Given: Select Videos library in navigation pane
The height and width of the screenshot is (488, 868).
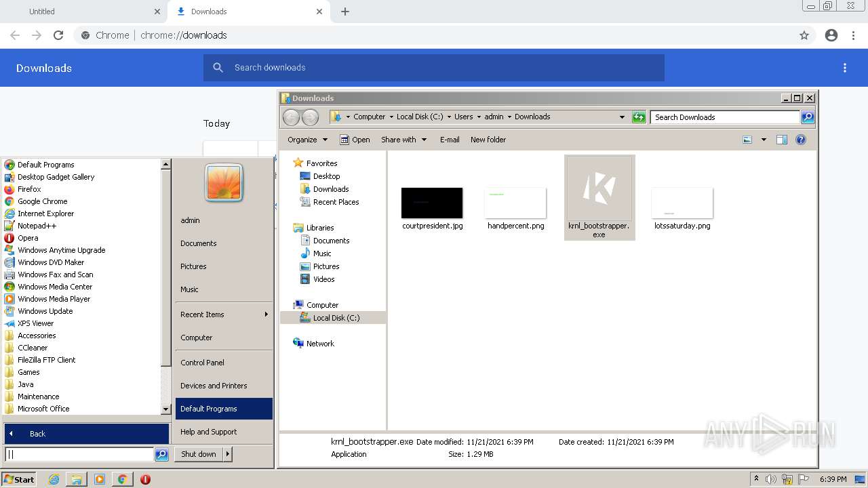Looking at the screenshot, I should coord(323,279).
